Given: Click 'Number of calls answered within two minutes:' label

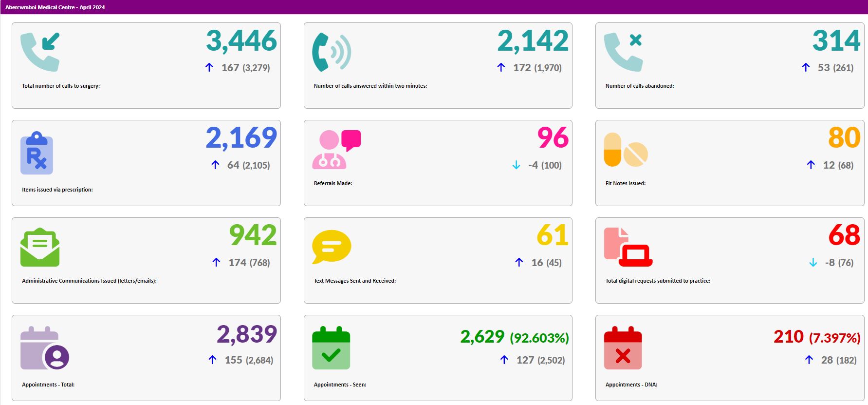Looking at the screenshot, I should (x=370, y=86).
